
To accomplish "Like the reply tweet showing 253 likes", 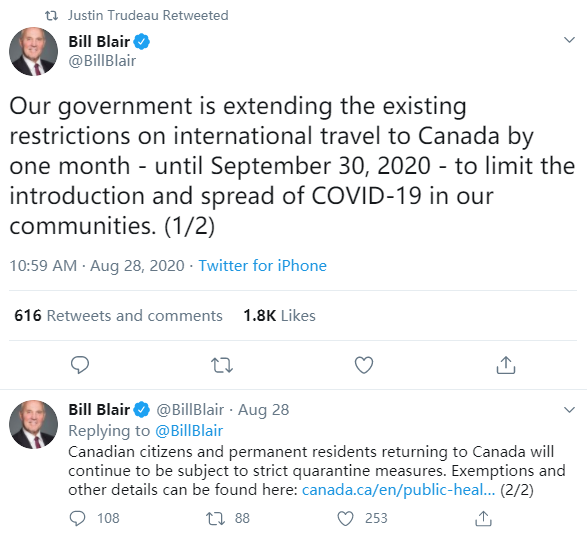I will click(362, 518).
